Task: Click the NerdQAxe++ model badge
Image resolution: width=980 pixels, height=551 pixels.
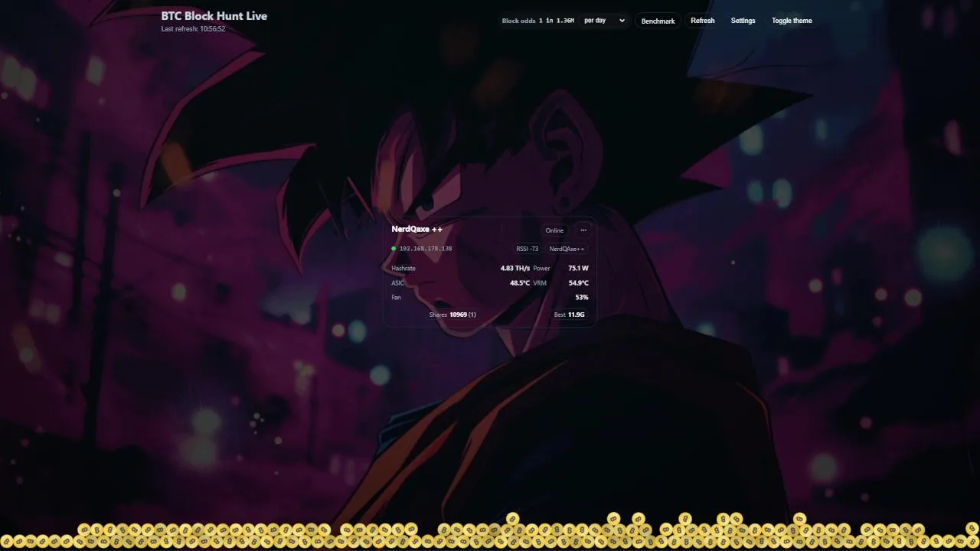Action: [x=567, y=249]
